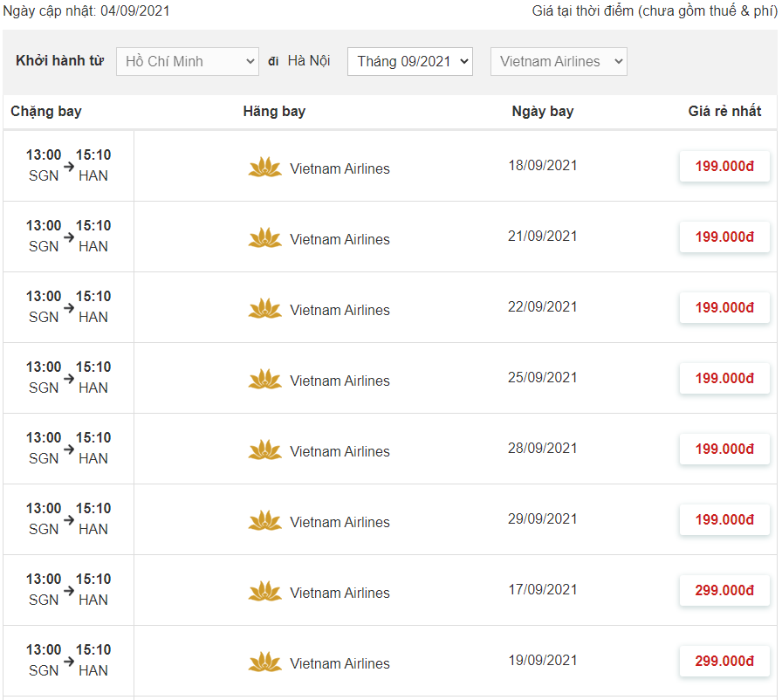Image resolution: width=782 pixels, height=700 pixels.
Task: Click the Giá rẻ nhất column header
Action: 724,111
